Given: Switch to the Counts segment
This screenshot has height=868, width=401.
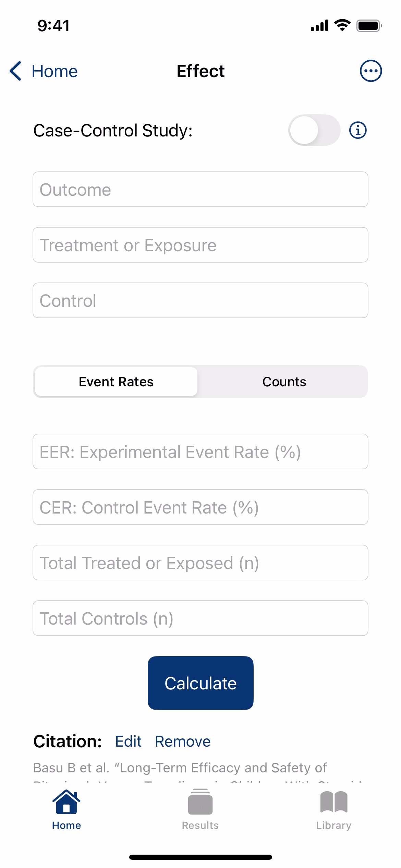Looking at the screenshot, I should pos(284,382).
